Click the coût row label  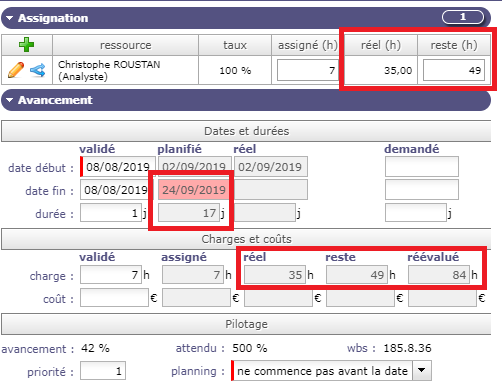coord(58,299)
